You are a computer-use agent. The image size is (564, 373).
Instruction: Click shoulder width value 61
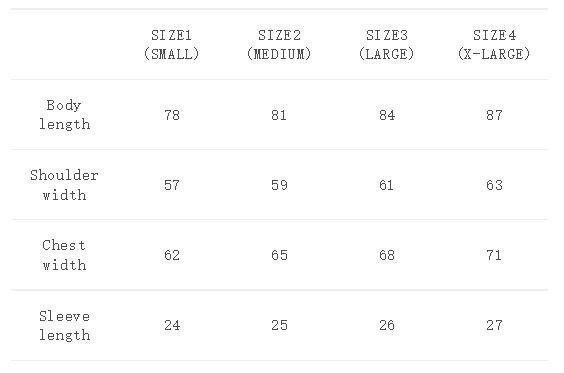386,185
